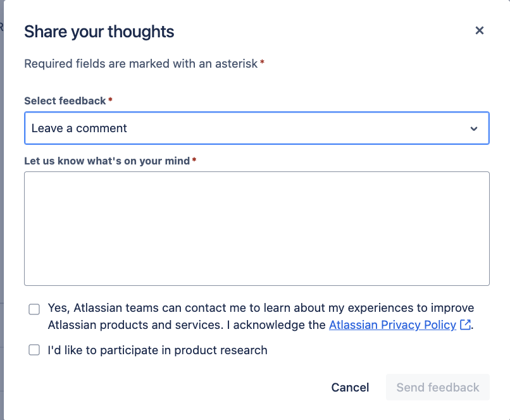Open the Select feedback dropdown
This screenshot has height=420, width=510.
257,128
